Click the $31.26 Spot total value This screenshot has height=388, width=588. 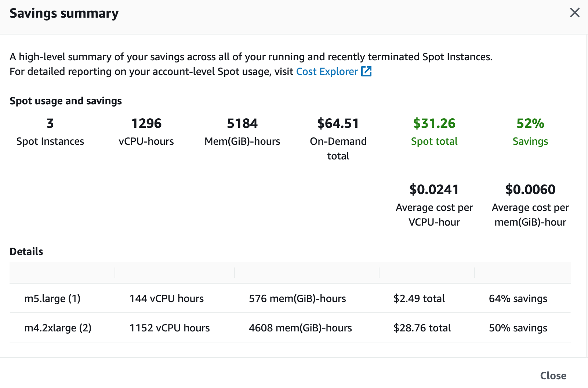pos(434,123)
